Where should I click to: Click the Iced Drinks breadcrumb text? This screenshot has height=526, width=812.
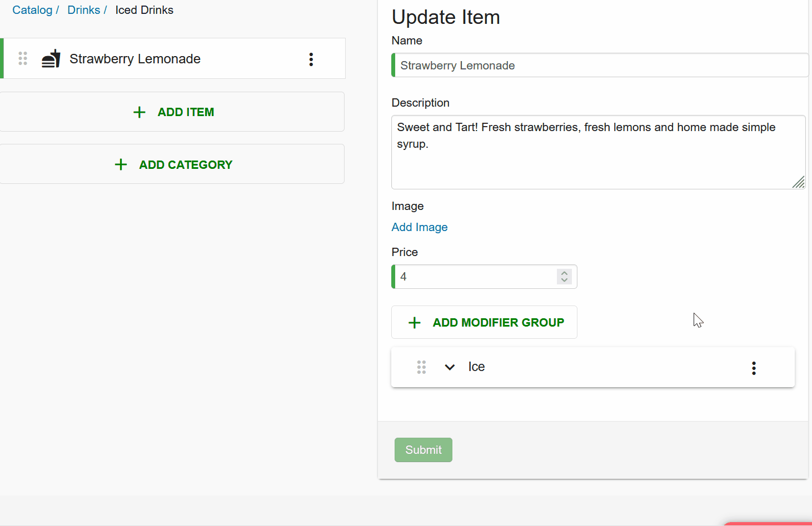(x=145, y=10)
